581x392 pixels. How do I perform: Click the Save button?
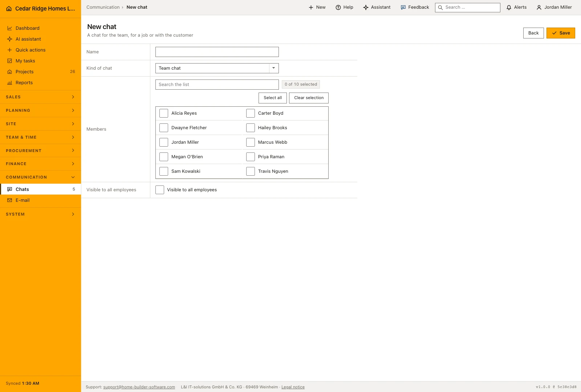pos(561,33)
